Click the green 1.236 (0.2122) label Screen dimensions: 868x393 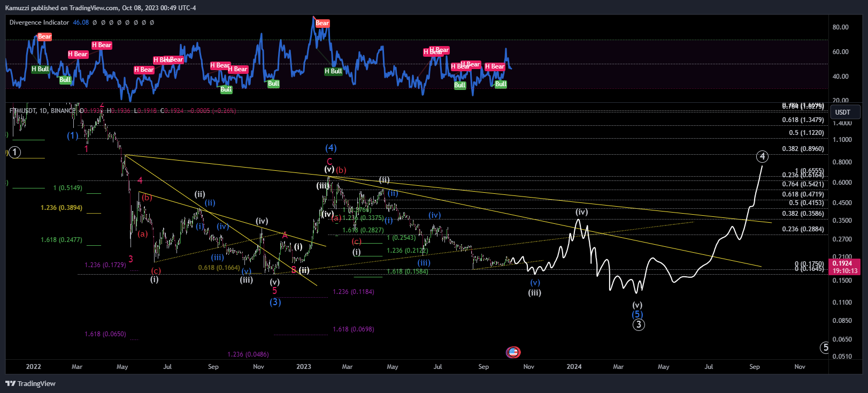point(408,251)
